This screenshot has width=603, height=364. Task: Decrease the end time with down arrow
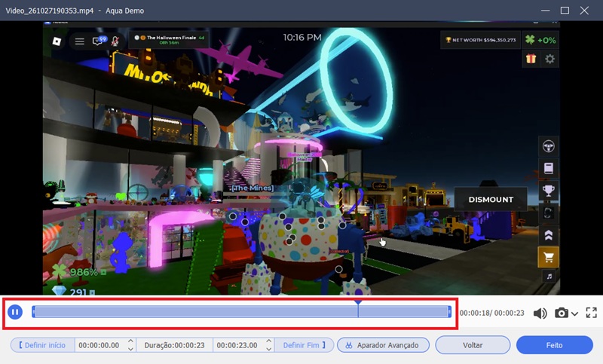(269, 349)
